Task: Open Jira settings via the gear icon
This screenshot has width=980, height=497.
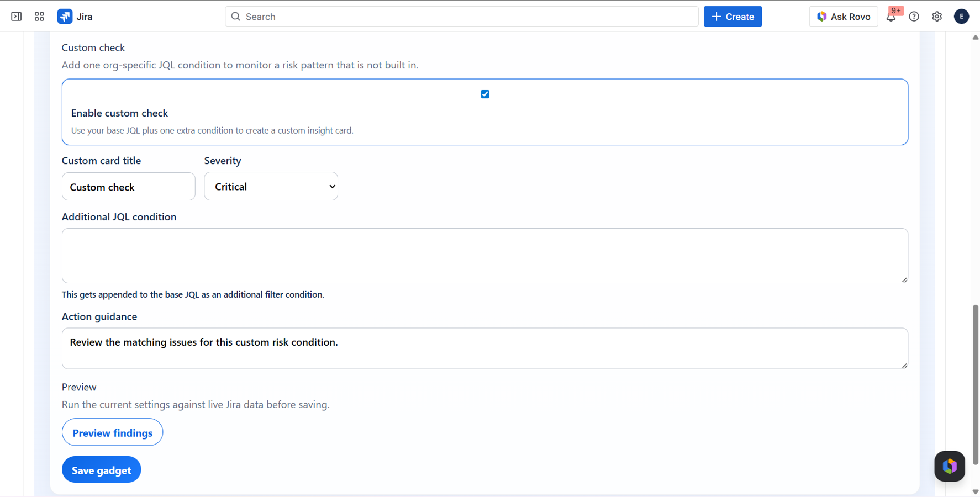Action: pyautogui.click(x=937, y=17)
